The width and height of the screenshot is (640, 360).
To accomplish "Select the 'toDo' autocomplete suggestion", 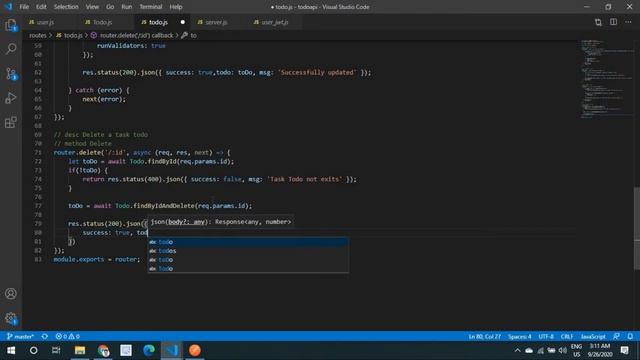I will coord(248,260).
